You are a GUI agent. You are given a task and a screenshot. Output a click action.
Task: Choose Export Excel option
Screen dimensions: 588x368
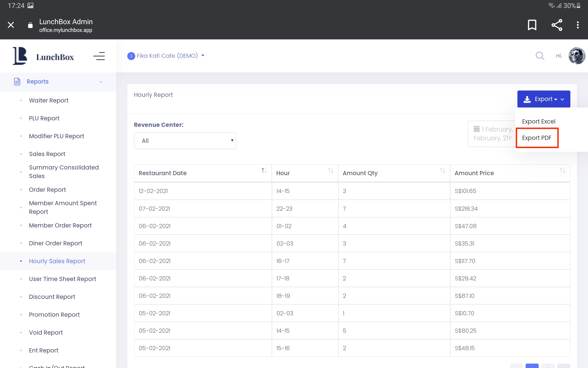pos(538,121)
